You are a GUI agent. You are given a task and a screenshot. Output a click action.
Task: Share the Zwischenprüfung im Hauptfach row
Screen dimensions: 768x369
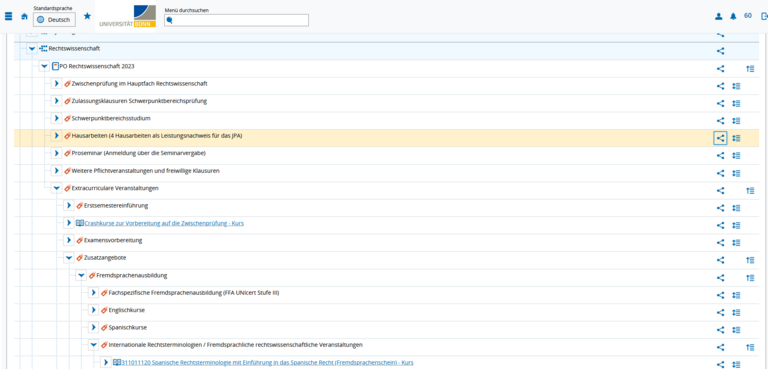click(x=720, y=86)
